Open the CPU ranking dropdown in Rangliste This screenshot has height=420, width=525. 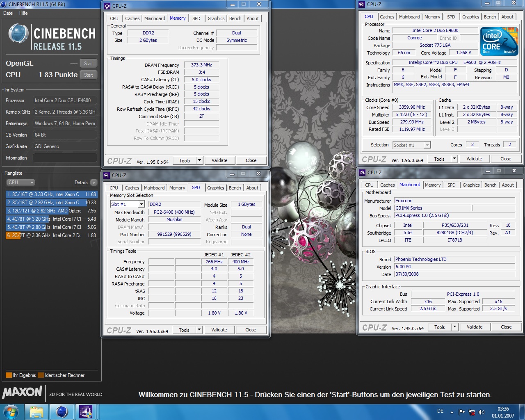(x=21, y=183)
